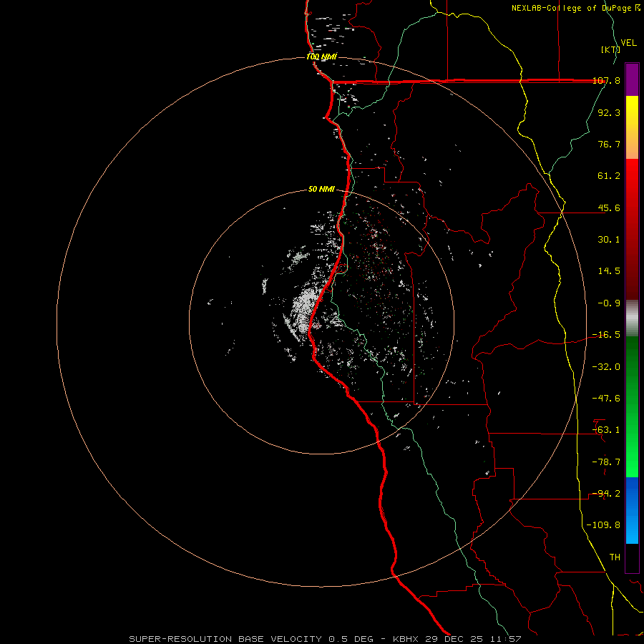This screenshot has height=644, width=644.
Task: Click the -109.8 legend value
Action: [x=604, y=525]
